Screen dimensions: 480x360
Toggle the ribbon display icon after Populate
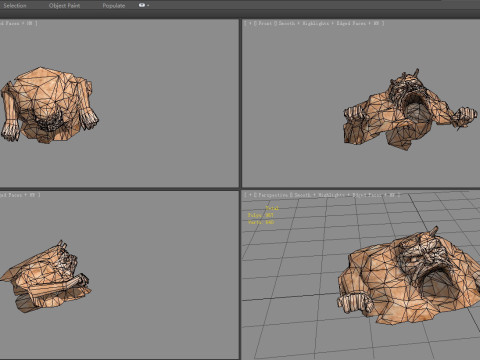tap(142, 5)
